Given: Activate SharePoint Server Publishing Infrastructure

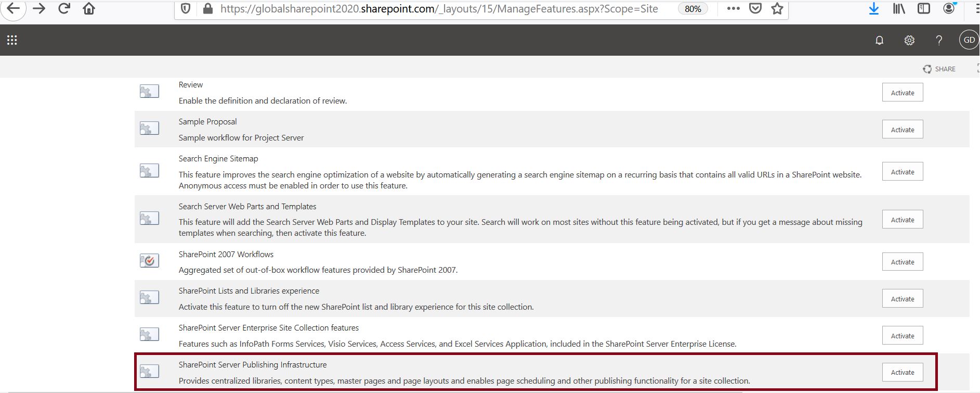Looking at the screenshot, I should click(903, 372).
